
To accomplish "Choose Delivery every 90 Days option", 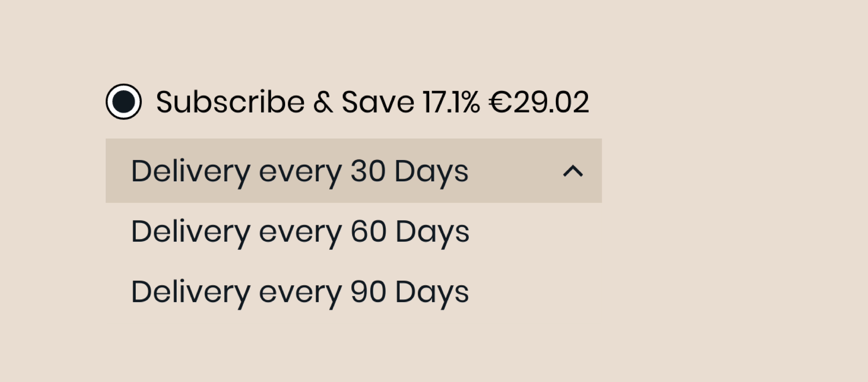I will (300, 292).
